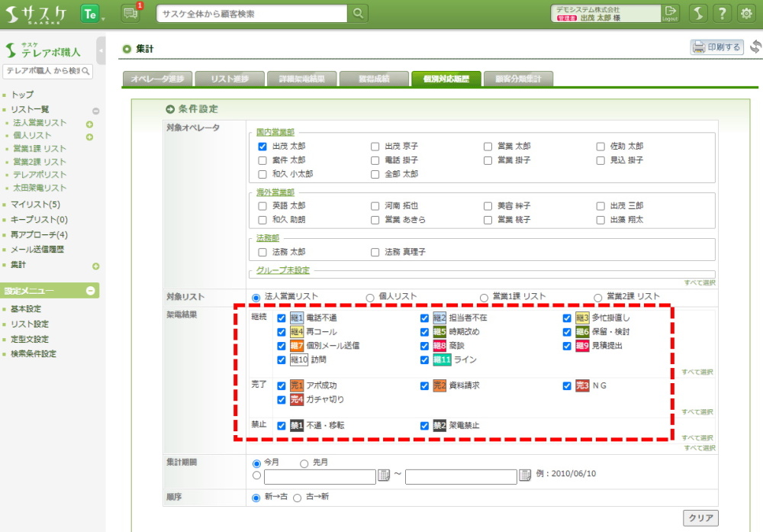Viewport: 763px width, 532px height.
Task: Collapse the 設定メニュー section
Action: 90,291
